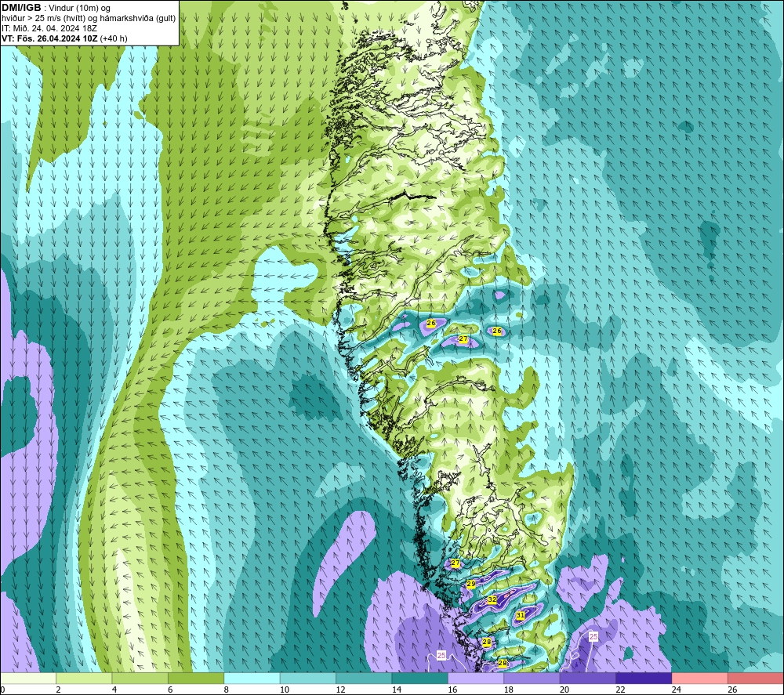Click the yellow gust label '29'

point(471,584)
